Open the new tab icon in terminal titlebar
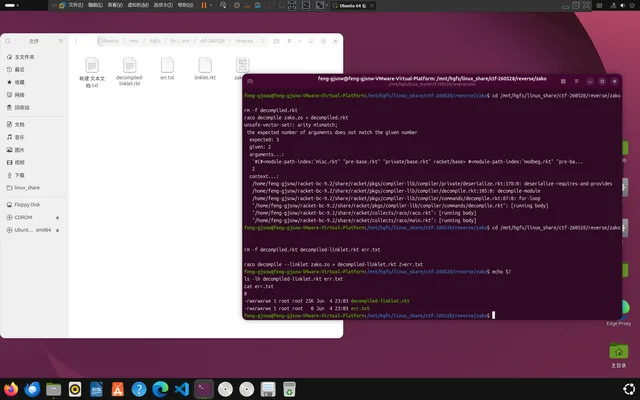The width and height of the screenshot is (640, 400). pos(250,81)
